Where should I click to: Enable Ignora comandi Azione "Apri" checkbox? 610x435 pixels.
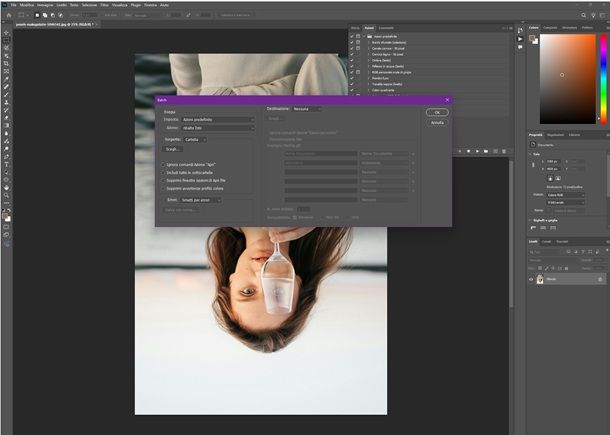coord(164,165)
